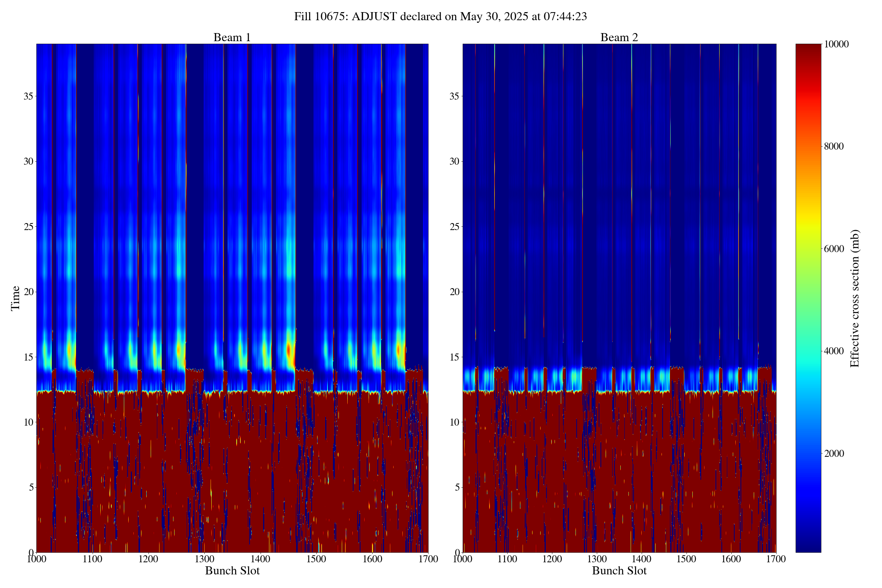
Task: Click the 'Bunch Slot' label under Beam 1
Action: coord(232,571)
